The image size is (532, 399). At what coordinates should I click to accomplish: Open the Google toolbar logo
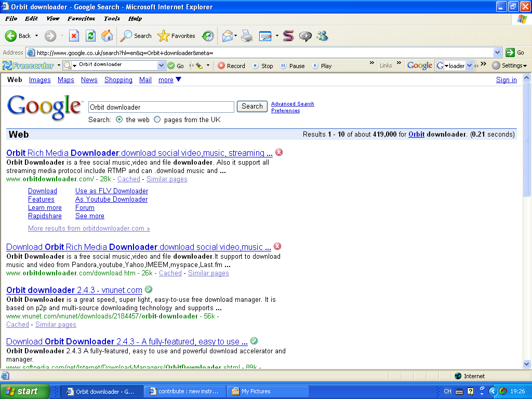(420, 65)
